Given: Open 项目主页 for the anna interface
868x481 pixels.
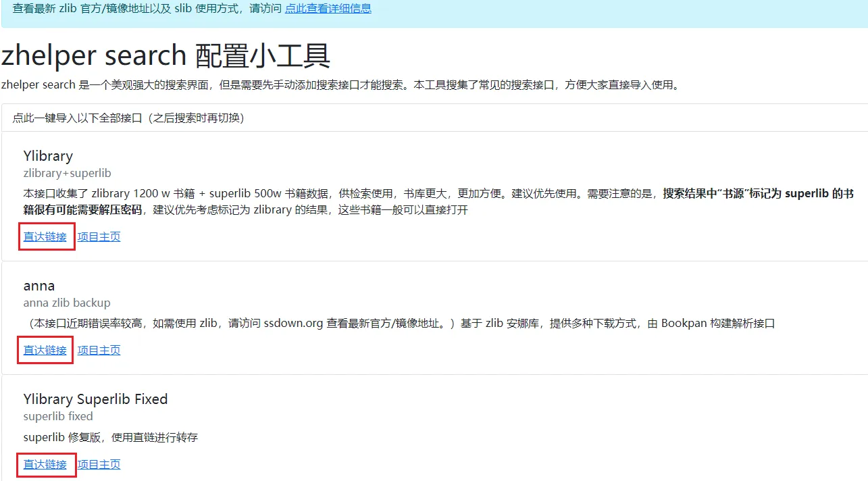Looking at the screenshot, I should pyautogui.click(x=99, y=350).
